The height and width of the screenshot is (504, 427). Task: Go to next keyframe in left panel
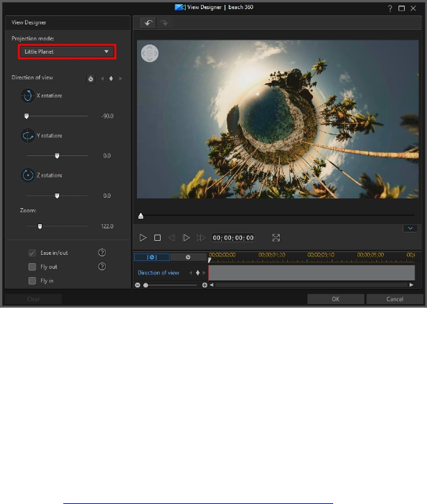[x=120, y=79]
